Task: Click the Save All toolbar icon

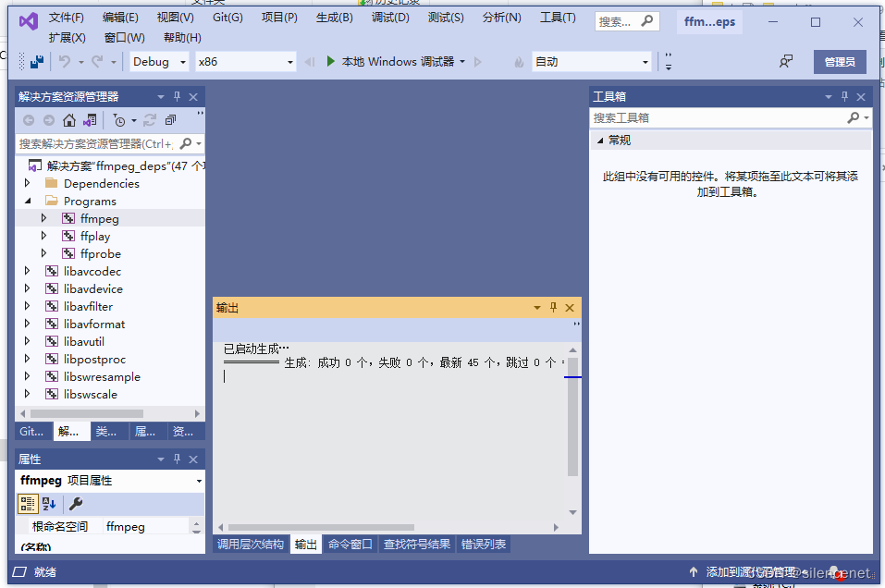Action: [x=37, y=62]
